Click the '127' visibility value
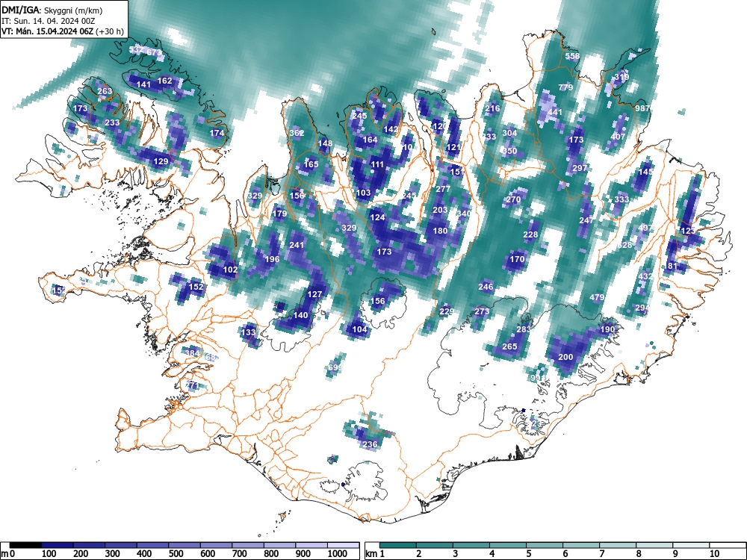The height and width of the screenshot is (560, 747). [x=314, y=294]
